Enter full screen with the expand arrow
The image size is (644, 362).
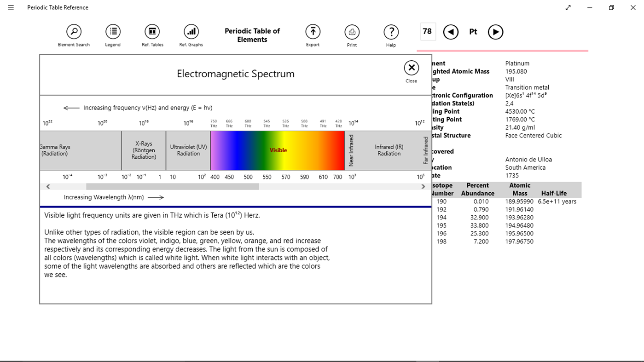tap(568, 7)
